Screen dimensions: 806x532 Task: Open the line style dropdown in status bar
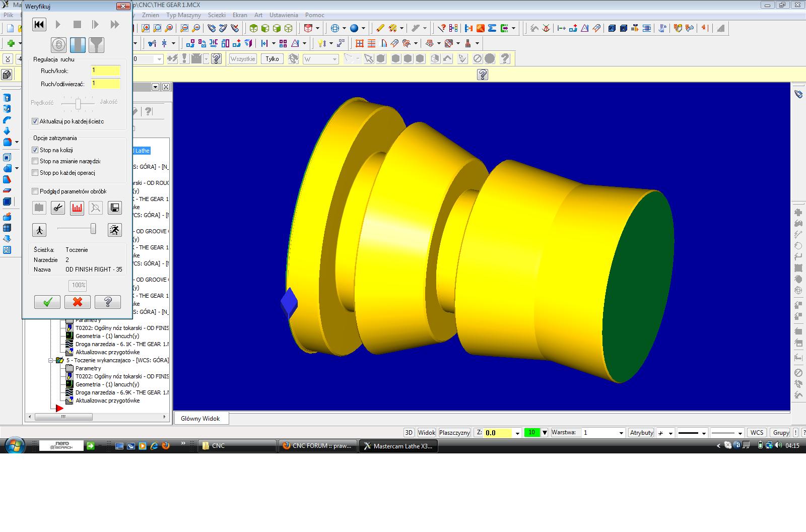pyautogui.click(x=705, y=433)
